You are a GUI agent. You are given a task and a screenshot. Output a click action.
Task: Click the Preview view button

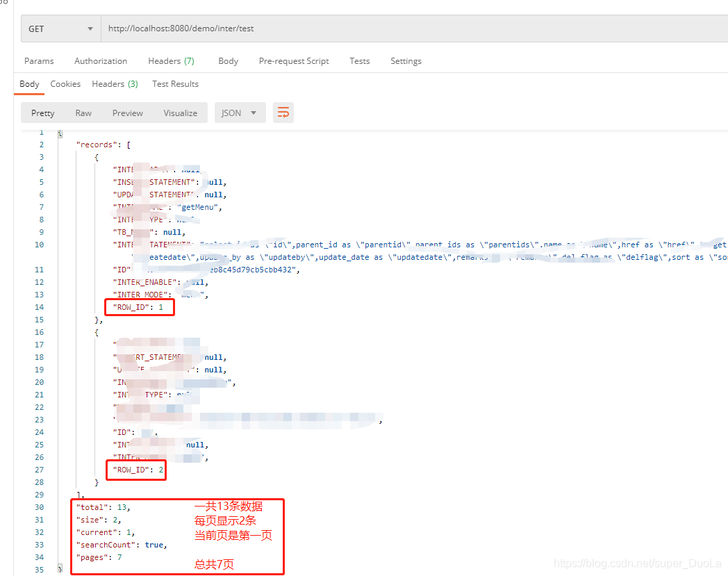coord(128,113)
